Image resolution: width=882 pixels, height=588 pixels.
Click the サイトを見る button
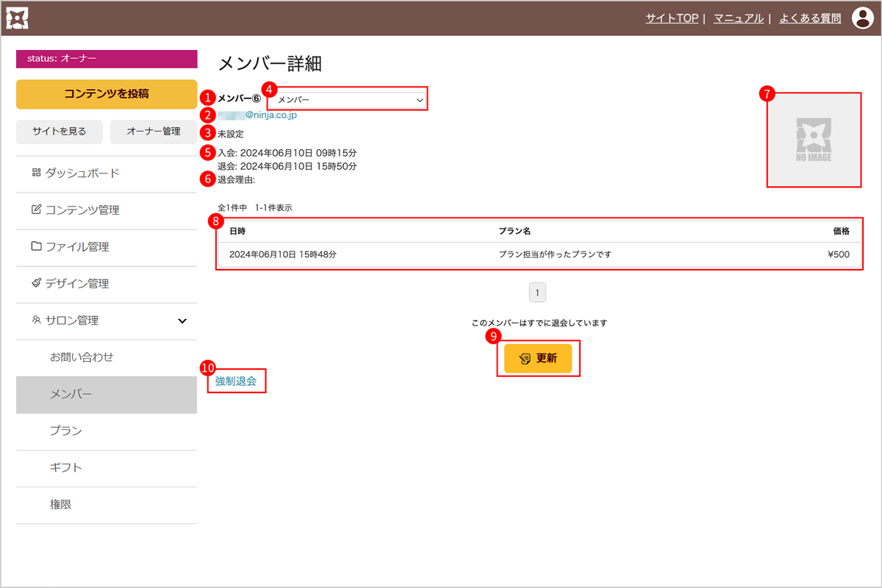point(59,132)
